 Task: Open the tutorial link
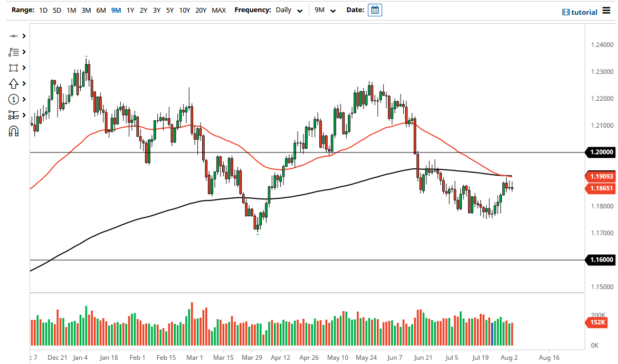point(580,12)
